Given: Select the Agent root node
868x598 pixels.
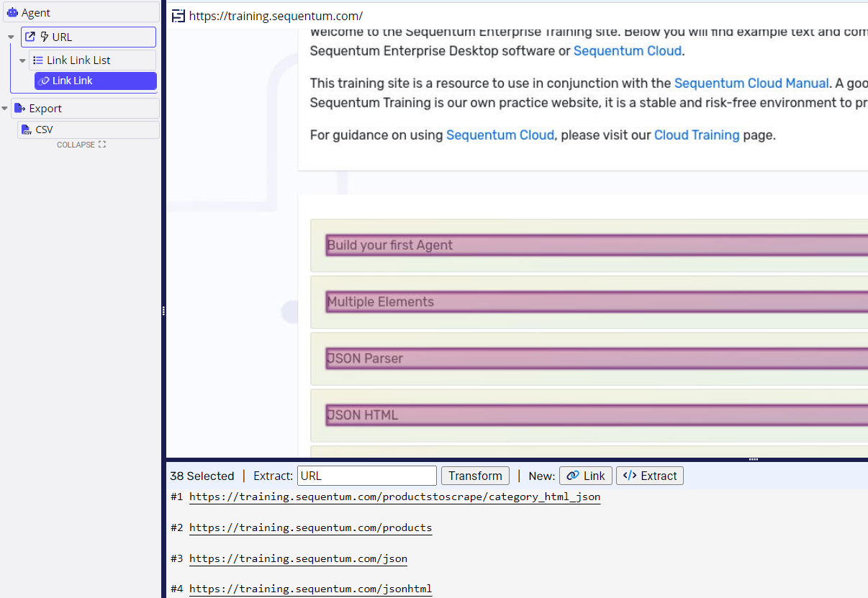Looking at the screenshot, I should pyautogui.click(x=80, y=12).
